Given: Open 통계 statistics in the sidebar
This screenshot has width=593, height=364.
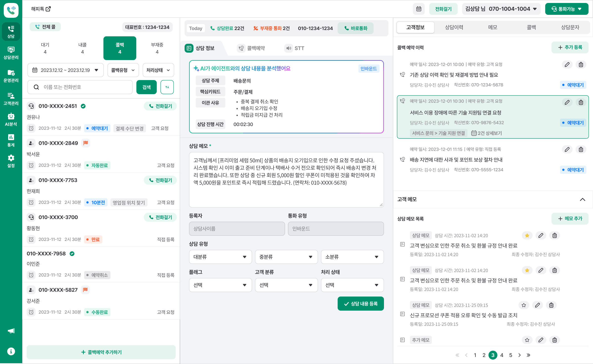Looking at the screenshot, I should pos(11,140).
